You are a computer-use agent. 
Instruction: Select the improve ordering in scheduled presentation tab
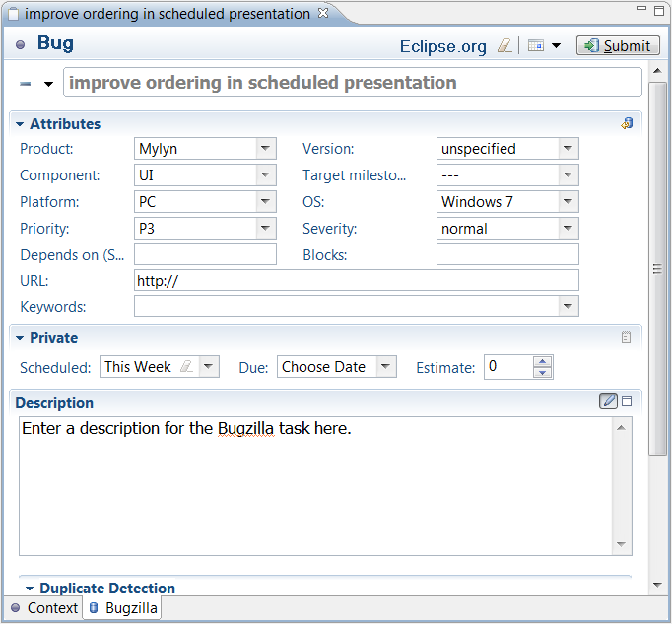168,14
